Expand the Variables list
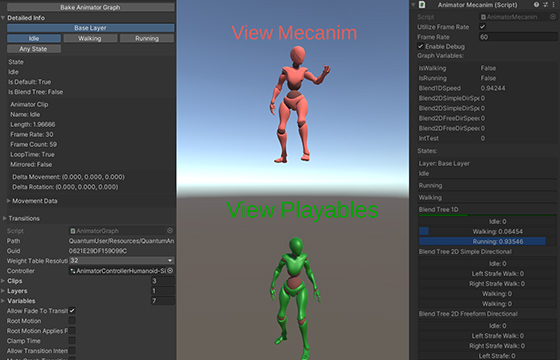The width and height of the screenshot is (560, 360). [3, 301]
